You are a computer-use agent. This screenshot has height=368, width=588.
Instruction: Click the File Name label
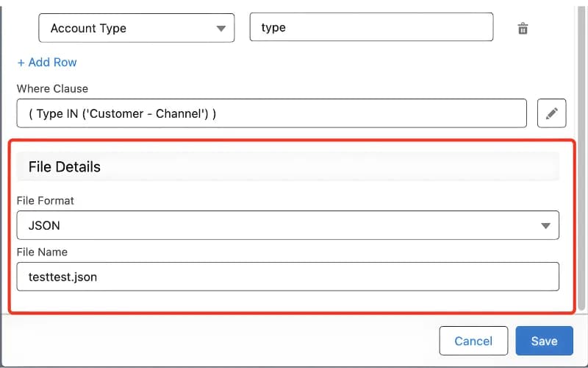[x=42, y=252]
